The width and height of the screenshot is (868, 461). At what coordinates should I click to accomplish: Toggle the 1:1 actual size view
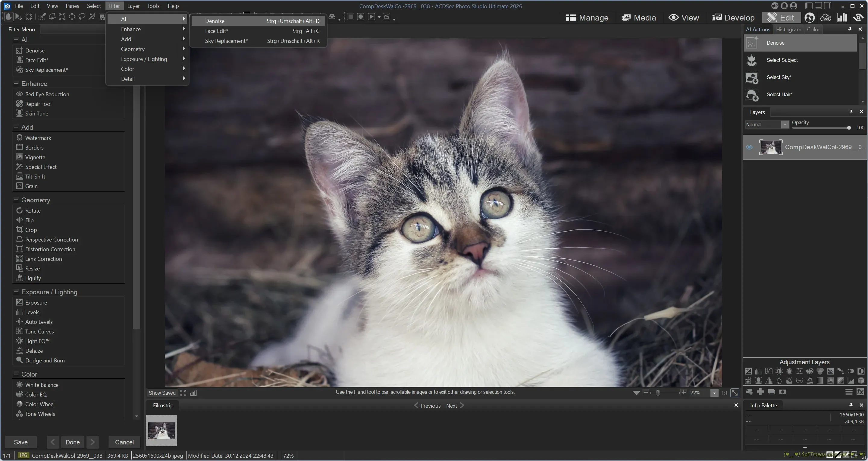coord(724,393)
